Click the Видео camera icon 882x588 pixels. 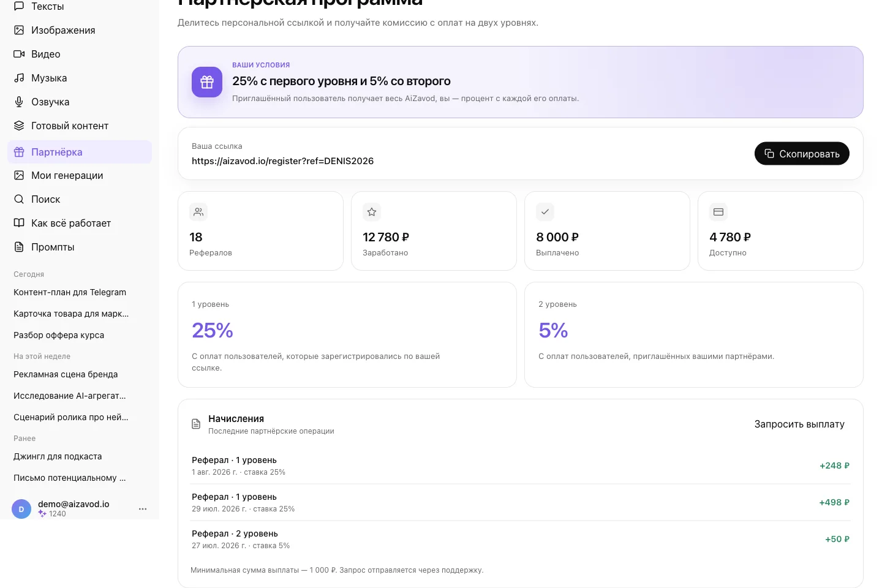(x=19, y=54)
